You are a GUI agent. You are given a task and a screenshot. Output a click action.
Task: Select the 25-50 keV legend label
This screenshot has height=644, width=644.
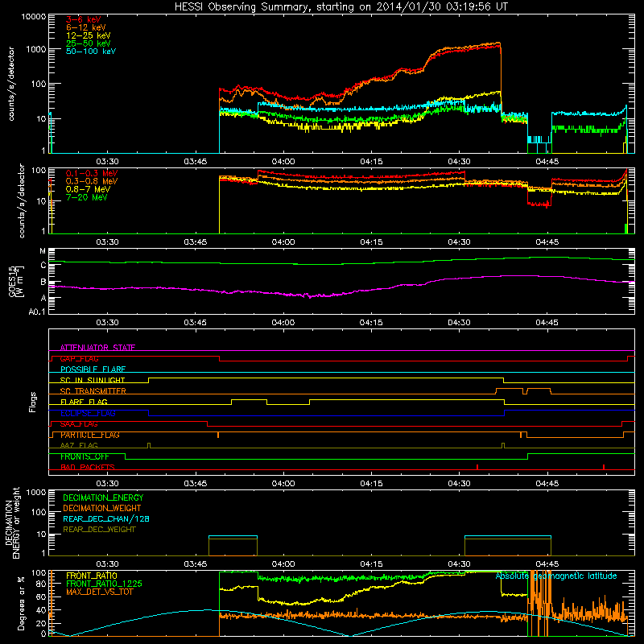coord(89,43)
